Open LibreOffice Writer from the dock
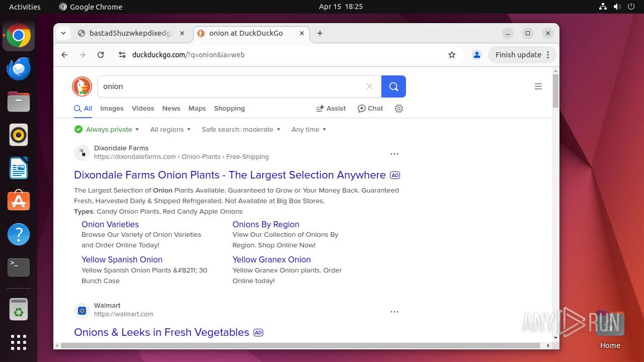The width and height of the screenshot is (644, 362). (19, 168)
